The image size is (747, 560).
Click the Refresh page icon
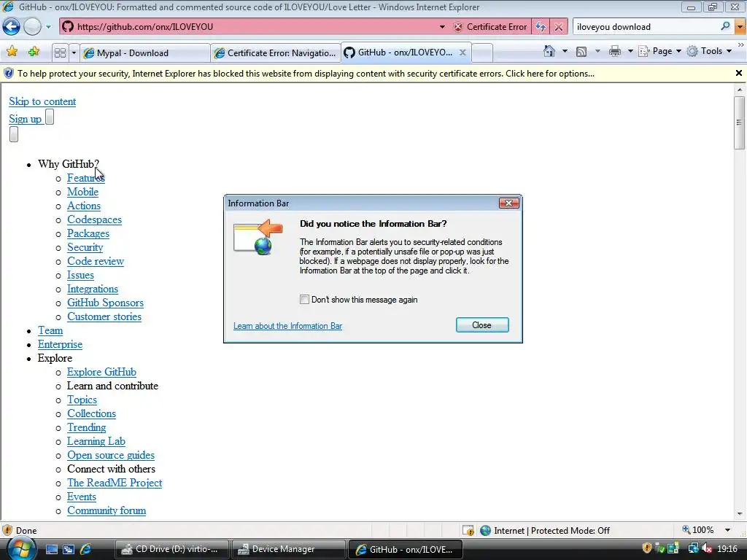click(541, 27)
